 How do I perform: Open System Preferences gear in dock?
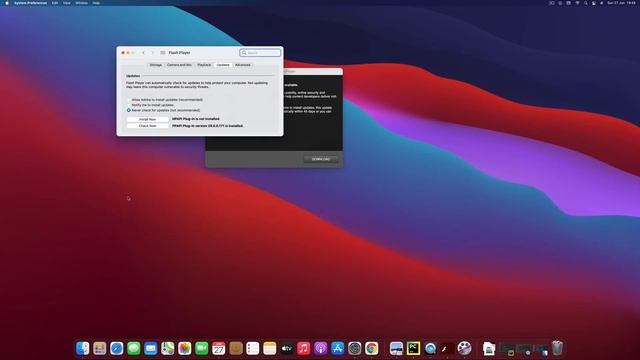pos(355,348)
